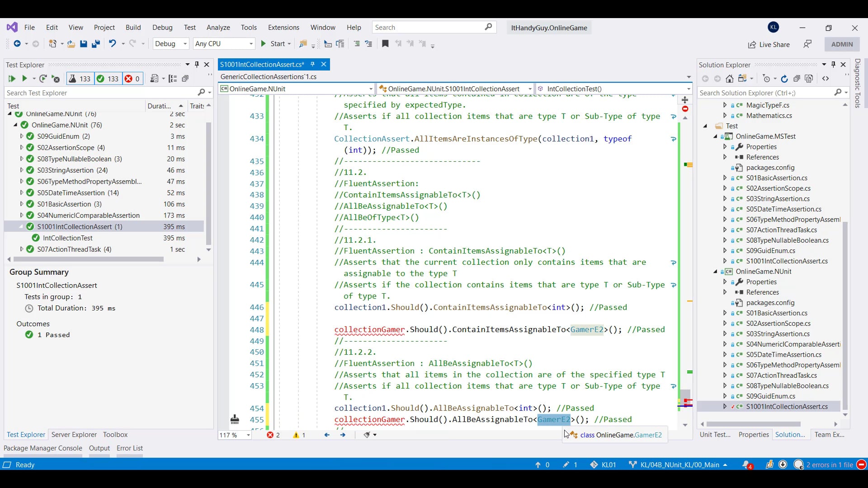
Task: Expand the S07ActionThreadTask test group
Action: (21, 249)
